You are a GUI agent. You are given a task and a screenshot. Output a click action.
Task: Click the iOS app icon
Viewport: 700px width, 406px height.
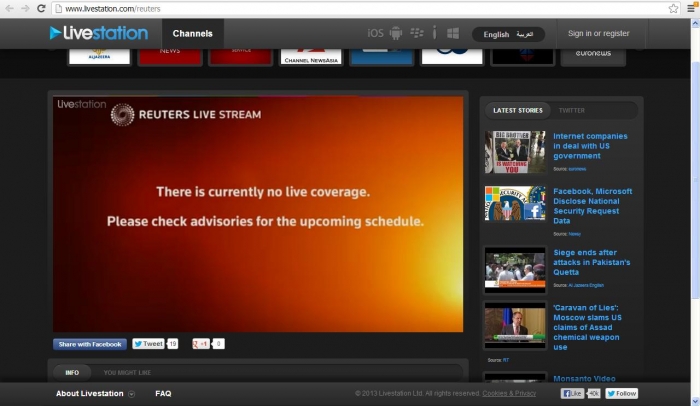[x=376, y=33]
